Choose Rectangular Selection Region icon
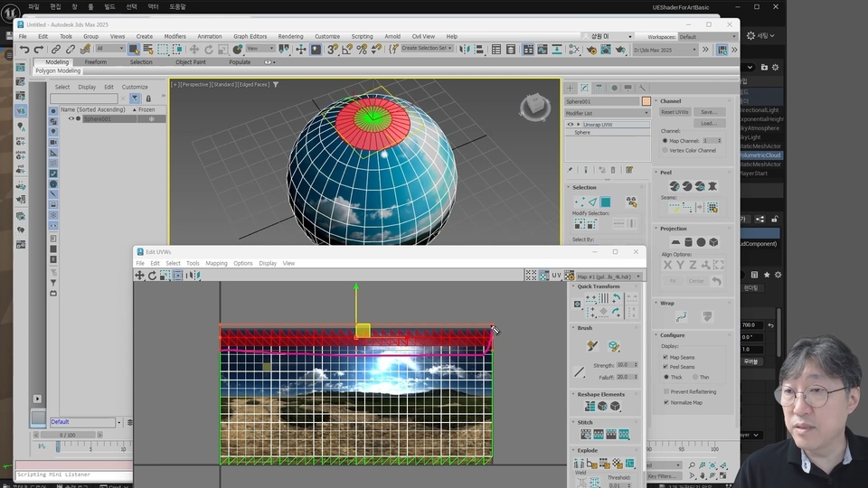868x488 pixels. coord(163,50)
